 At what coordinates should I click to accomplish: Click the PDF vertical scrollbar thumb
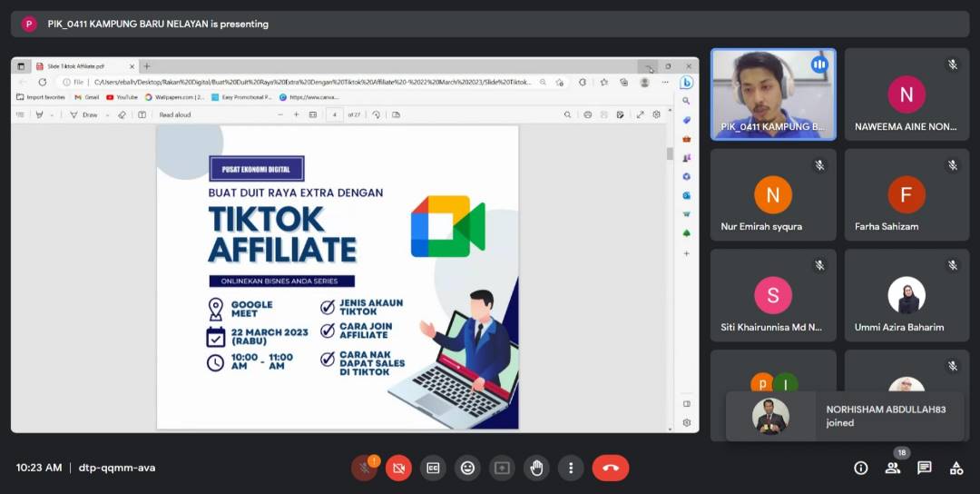(x=670, y=153)
